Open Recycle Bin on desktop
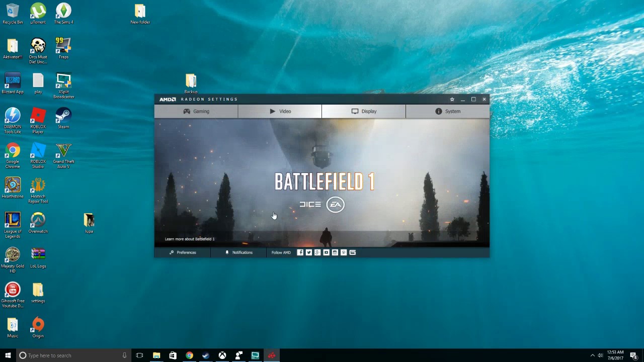 [13, 14]
